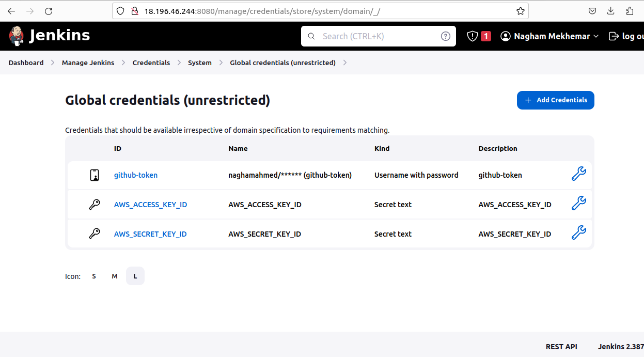The height and width of the screenshot is (357, 644).
Task: Click the Jenkins butler logo icon
Action: click(17, 36)
